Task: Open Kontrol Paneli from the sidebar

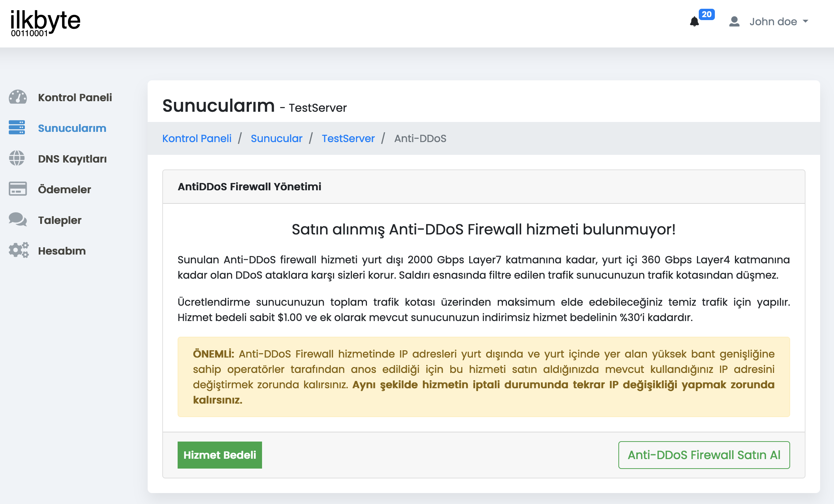Action: tap(75, 98)
